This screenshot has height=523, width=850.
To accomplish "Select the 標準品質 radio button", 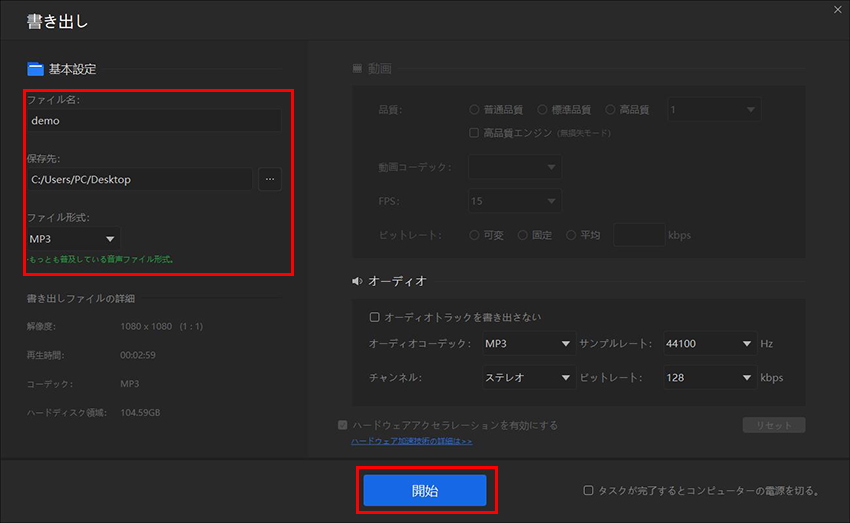I will (542, 109).
